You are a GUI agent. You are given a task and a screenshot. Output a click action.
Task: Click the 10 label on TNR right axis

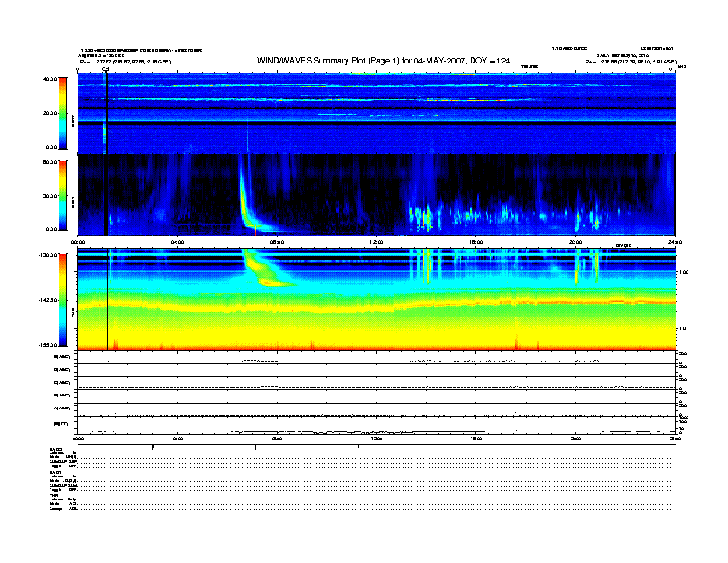coord(682,329)
